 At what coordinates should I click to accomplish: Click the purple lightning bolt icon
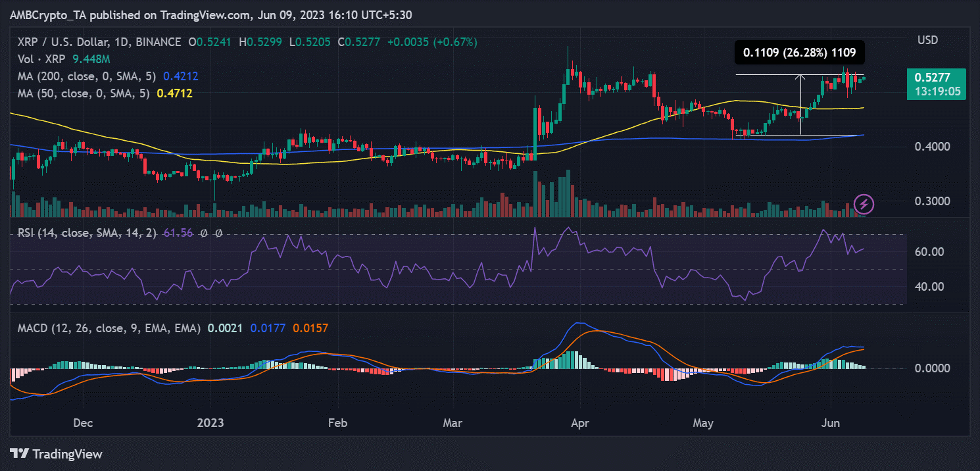(864, 204)
